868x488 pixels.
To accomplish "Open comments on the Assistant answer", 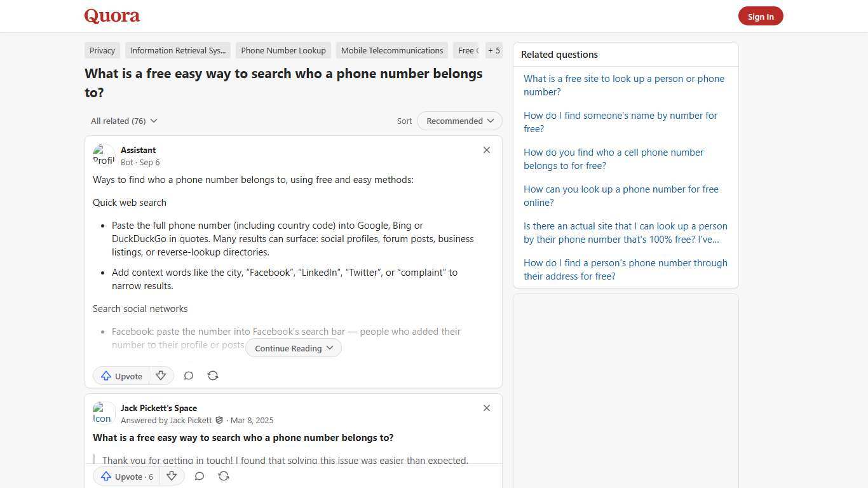I will [x=188, y=376].
